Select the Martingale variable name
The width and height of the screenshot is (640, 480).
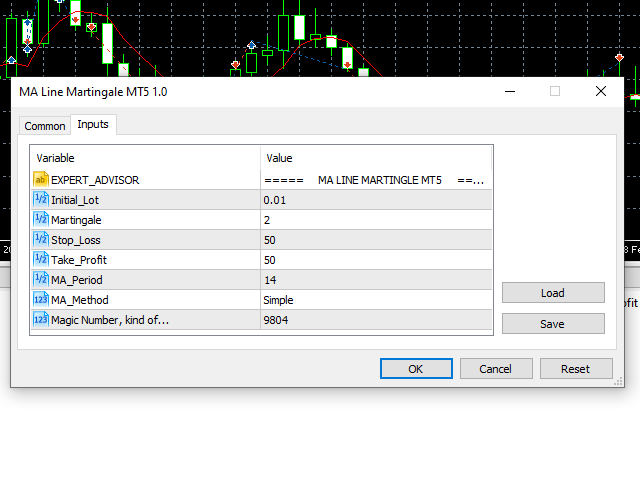(x=76, y=220)
